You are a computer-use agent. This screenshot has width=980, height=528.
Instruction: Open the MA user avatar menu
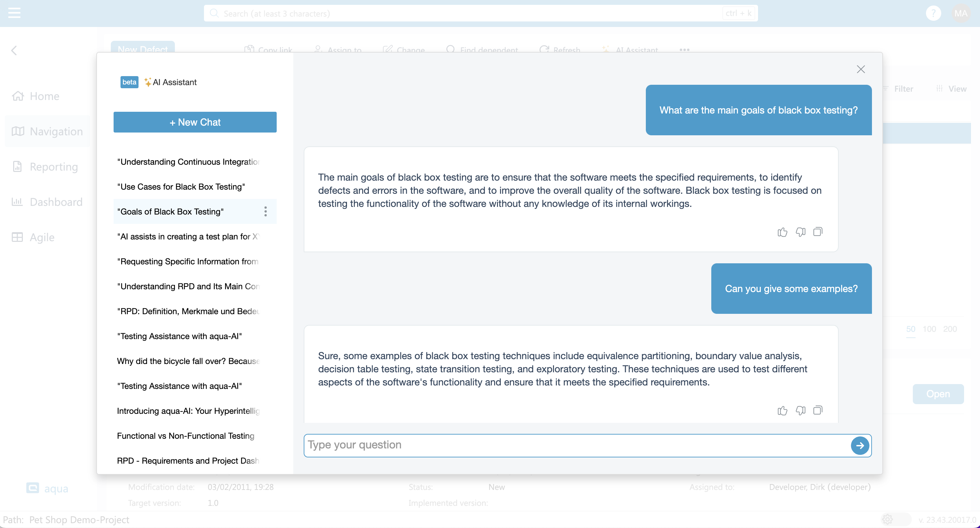(961, 13)
